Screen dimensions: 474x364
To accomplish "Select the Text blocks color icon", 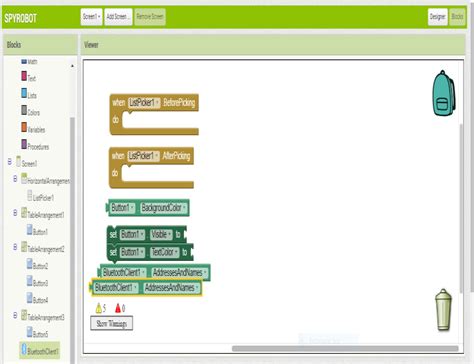I will click(x=24, y=76).
